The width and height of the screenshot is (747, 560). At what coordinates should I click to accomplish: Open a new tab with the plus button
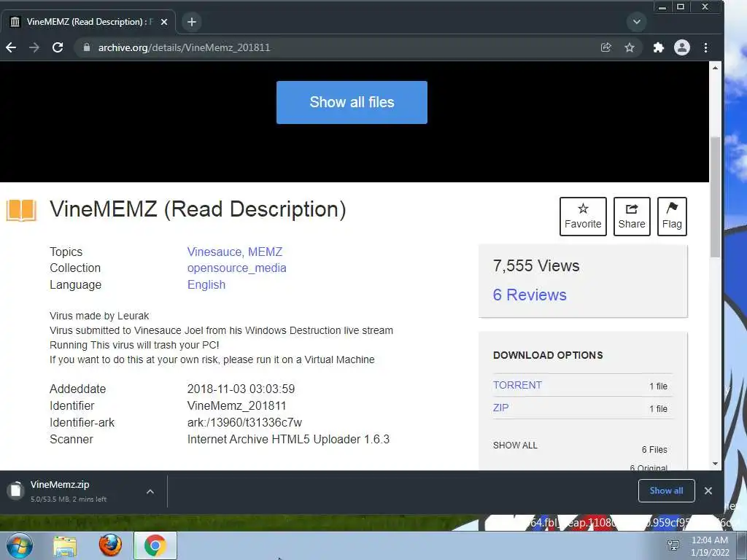point(192,22)
